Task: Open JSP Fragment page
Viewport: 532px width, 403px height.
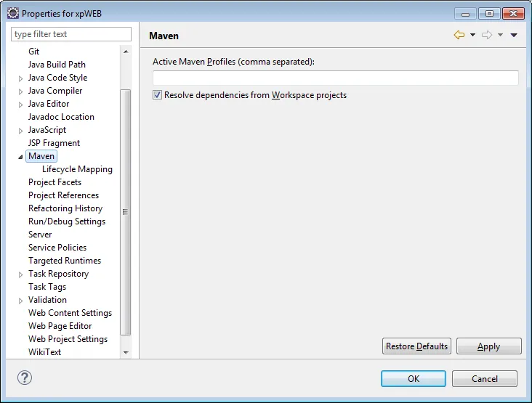Action: 54,143
